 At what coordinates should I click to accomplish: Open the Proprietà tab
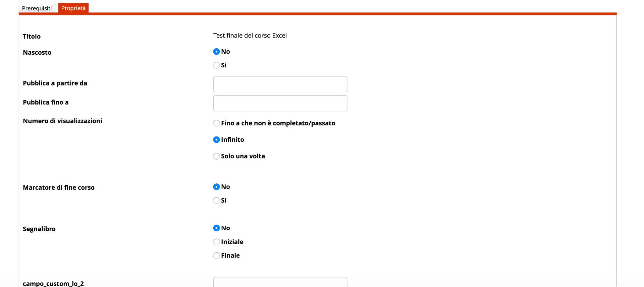[x=73, y=8]
